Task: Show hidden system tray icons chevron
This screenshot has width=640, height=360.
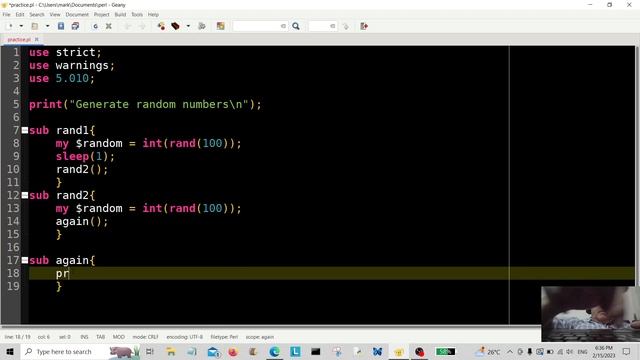Action: (510, 351)
